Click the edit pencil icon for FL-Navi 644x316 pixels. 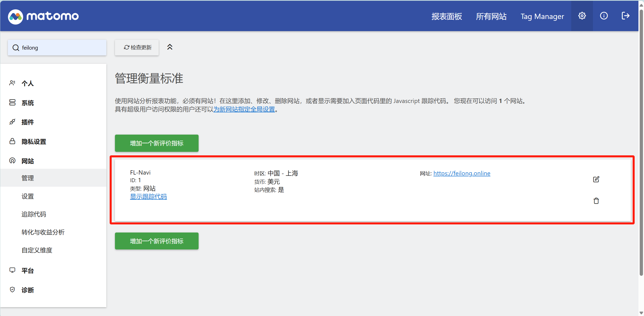click(596, 179)
